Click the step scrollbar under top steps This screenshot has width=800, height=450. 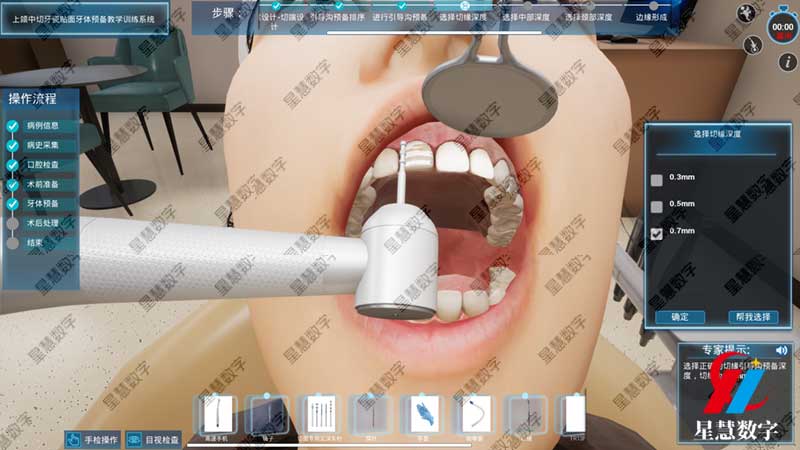(434, 32)
